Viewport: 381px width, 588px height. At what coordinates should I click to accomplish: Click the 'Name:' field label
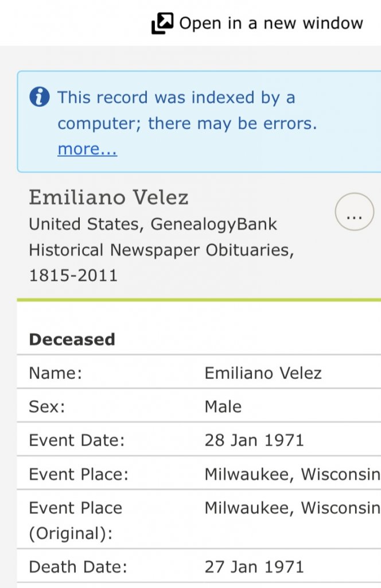[56, 373]
